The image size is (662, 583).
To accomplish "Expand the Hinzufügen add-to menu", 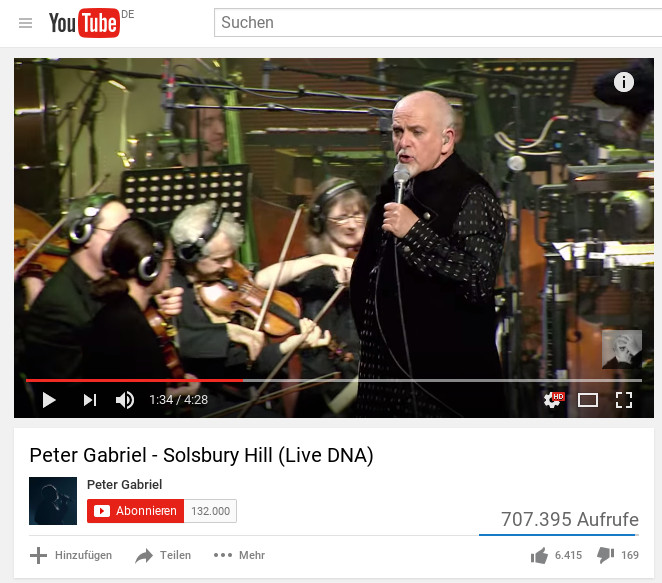I will [x=71, y=555].
